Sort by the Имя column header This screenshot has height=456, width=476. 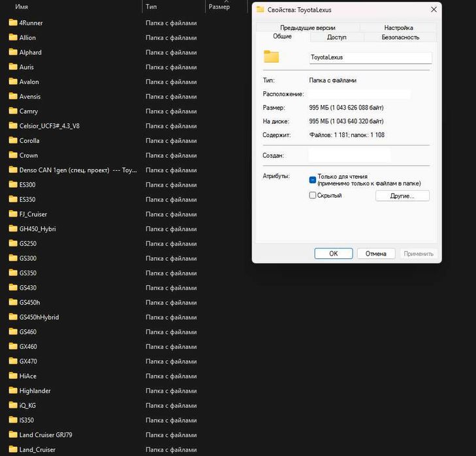coord(22,7)
